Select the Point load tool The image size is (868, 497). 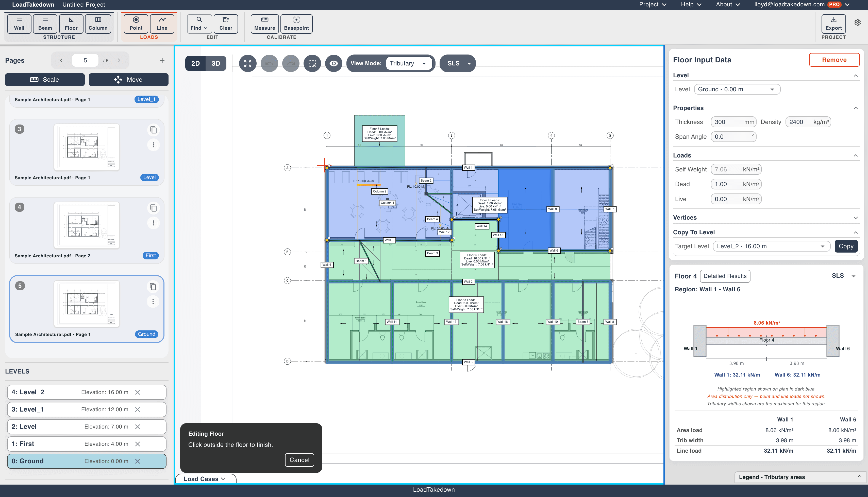(136, 24)
